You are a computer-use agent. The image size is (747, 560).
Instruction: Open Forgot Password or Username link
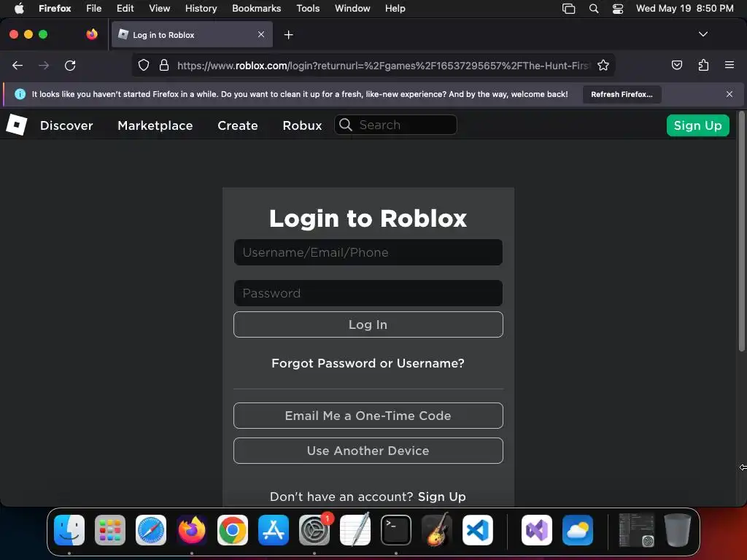tap(368, 363)
